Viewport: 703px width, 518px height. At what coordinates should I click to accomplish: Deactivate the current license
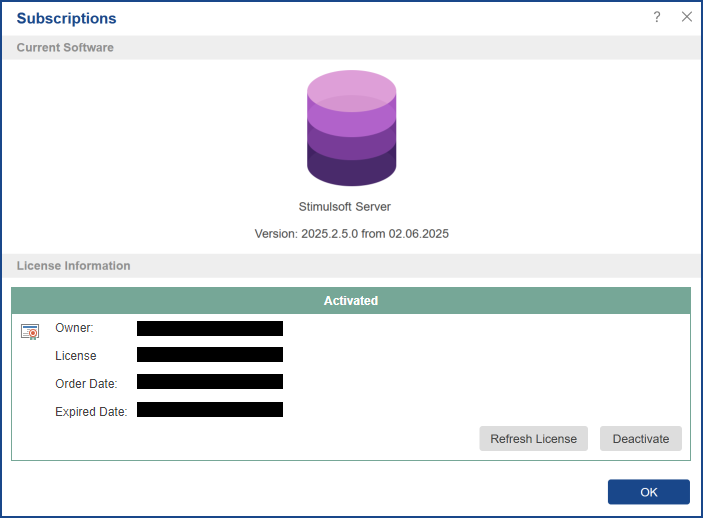pos(640,439)
